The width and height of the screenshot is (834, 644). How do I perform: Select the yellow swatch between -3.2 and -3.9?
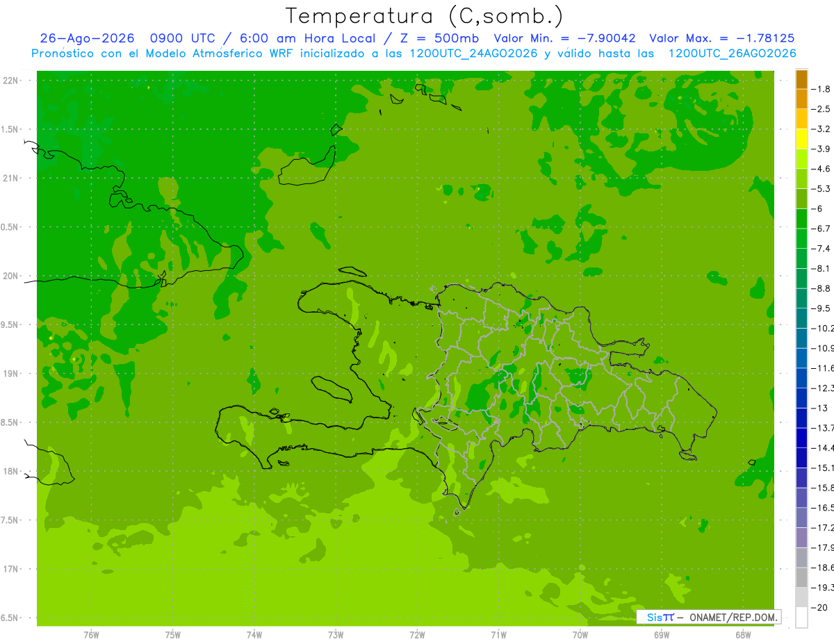point(801,139)
